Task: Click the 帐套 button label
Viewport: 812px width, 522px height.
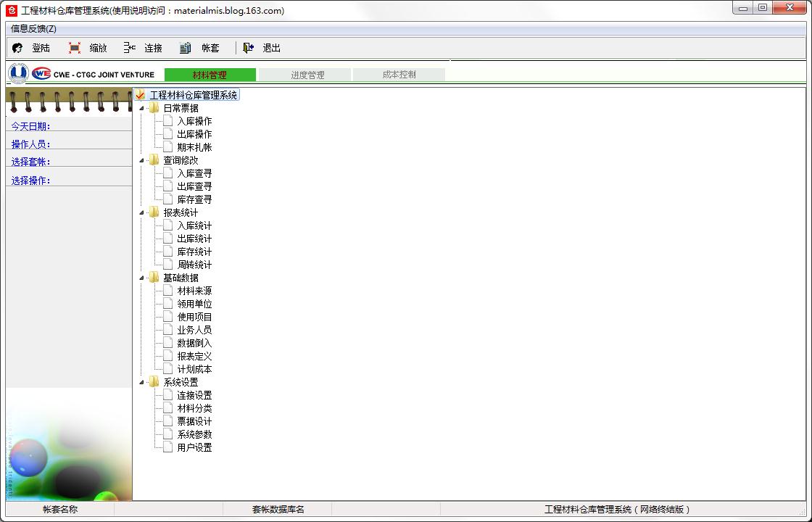Action: (210, 48)
